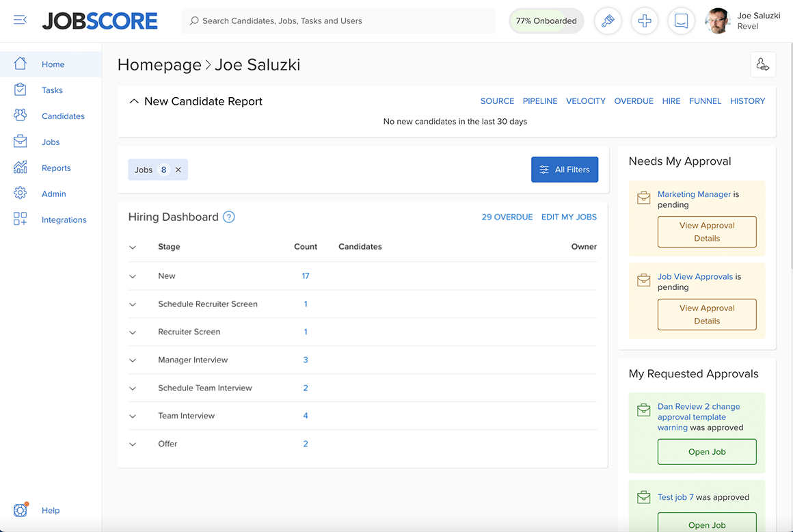The height and width of the screenshot is (532, 793).
Task: Click the paintbrush customization icon in the header
Action: pyautogui.click(x=608, y=21)
